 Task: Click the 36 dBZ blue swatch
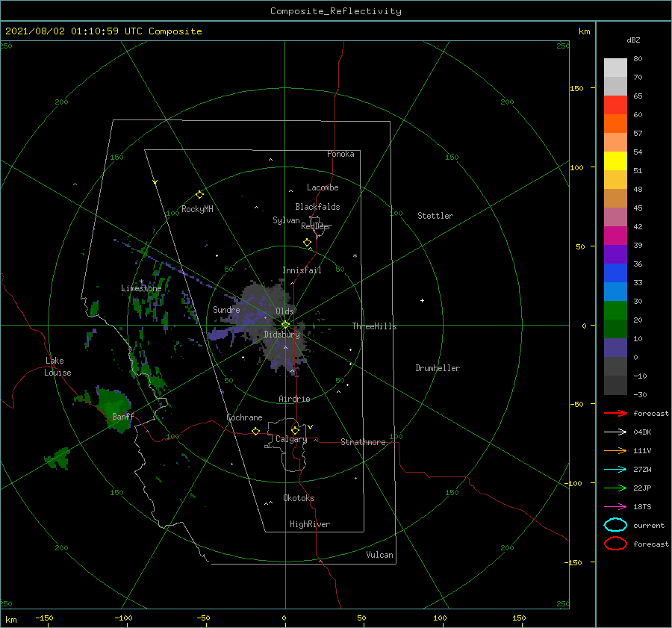[x=615, y=273]
